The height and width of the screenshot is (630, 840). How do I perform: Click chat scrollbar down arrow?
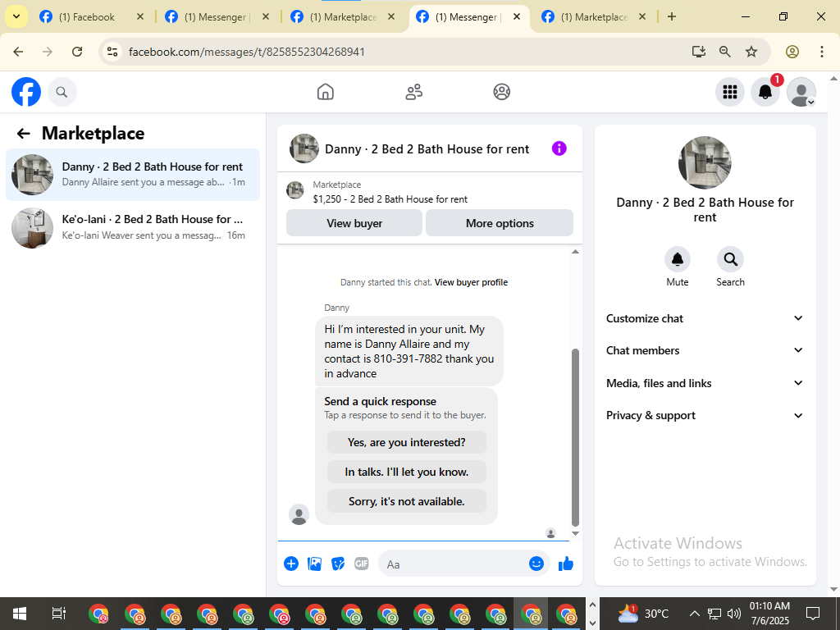click(x=575, y=533)
